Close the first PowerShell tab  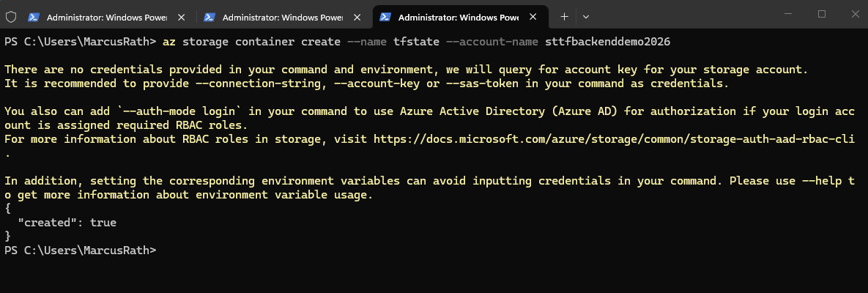pos(181,17)
